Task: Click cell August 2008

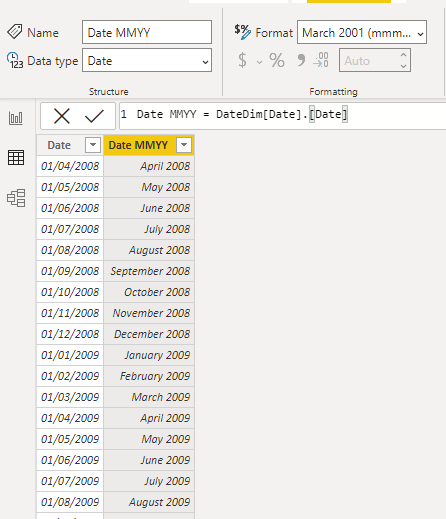Action: tap(149, 250)
